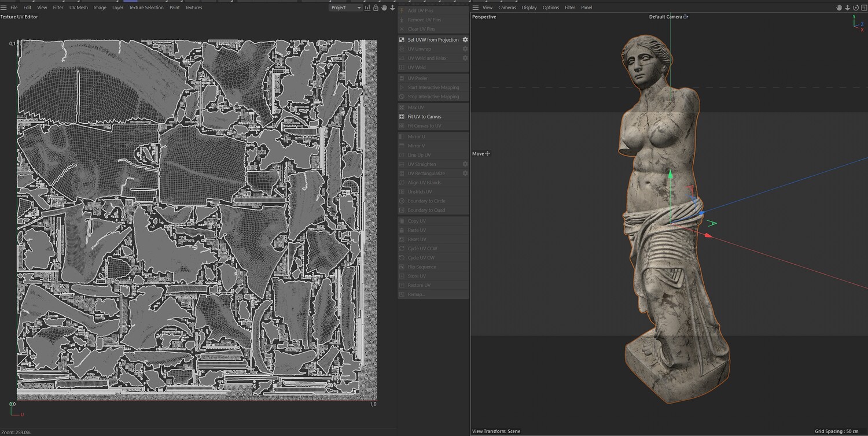Select the viewport dolly arrows icon
868x436 pixels.
(848, 8)
